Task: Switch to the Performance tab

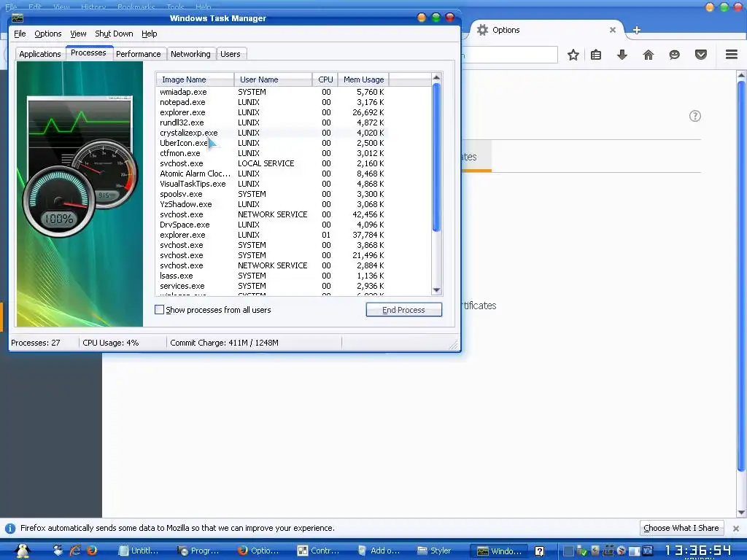Action: click(139, 54)
